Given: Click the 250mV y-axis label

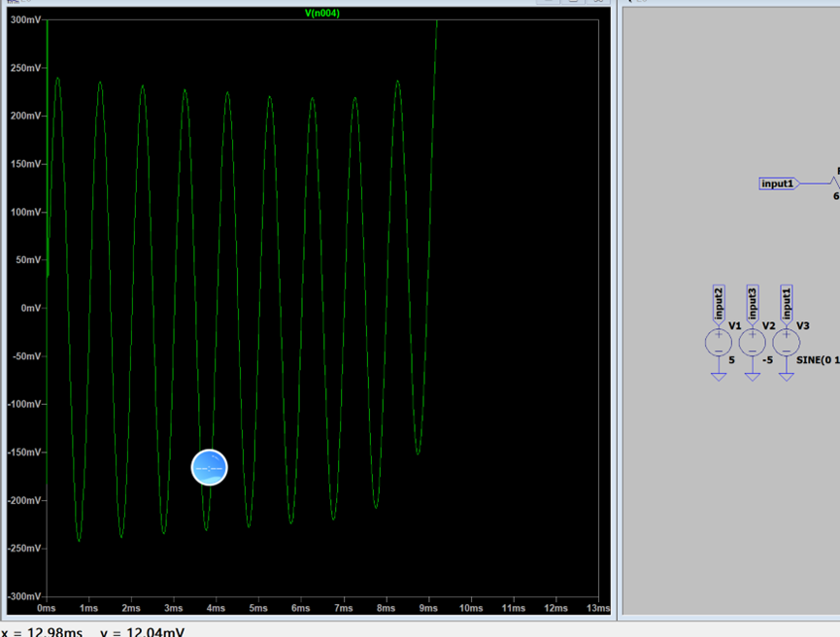Looking at the screenshot, I should tap(25, 68).
